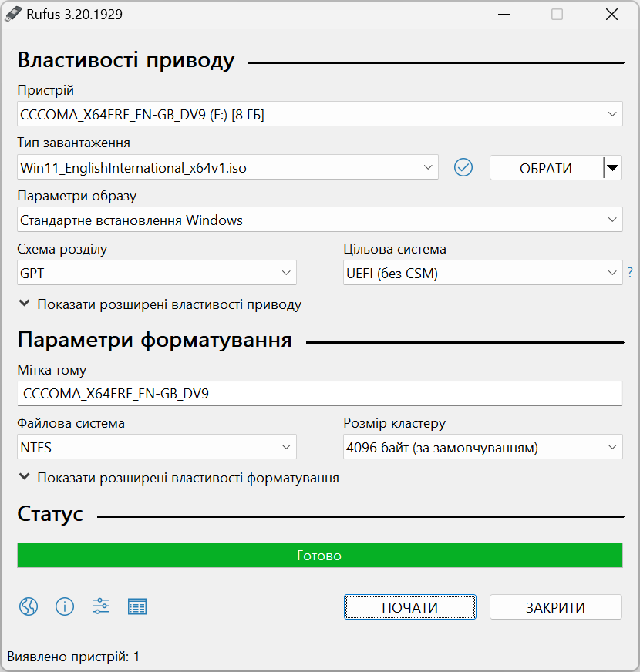Viewport: 640px width, 672px height.
Task: Click the Мітка тому text field
Action: (x=319, y=394)
